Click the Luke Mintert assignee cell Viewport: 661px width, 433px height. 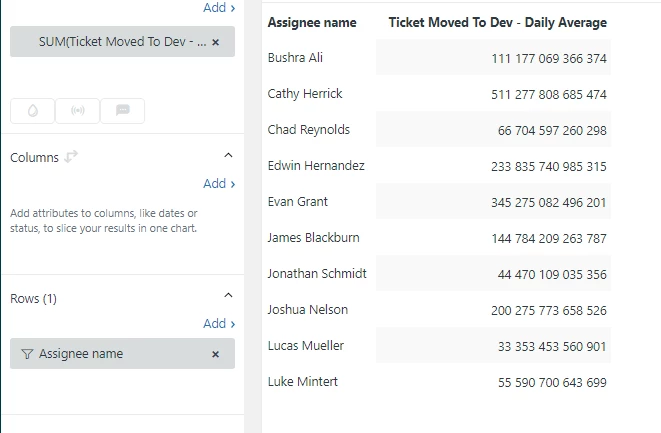(303, 382)
